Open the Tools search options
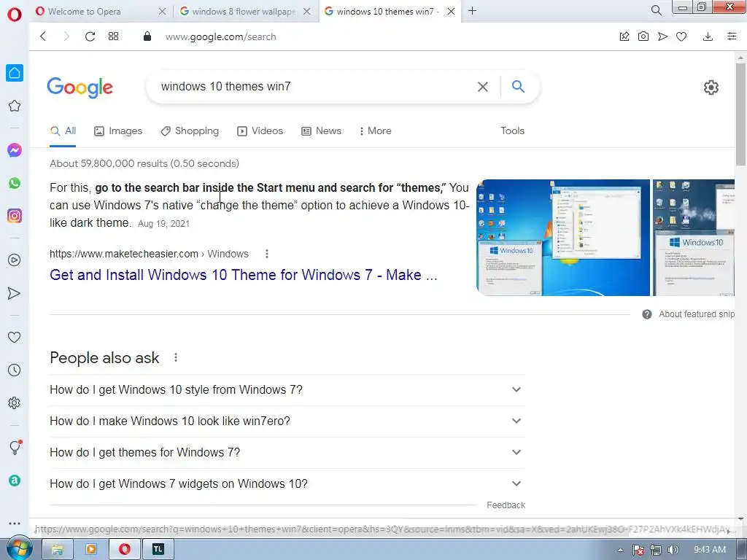This screenshot has width=747, height=560. [x=512, y=131]
